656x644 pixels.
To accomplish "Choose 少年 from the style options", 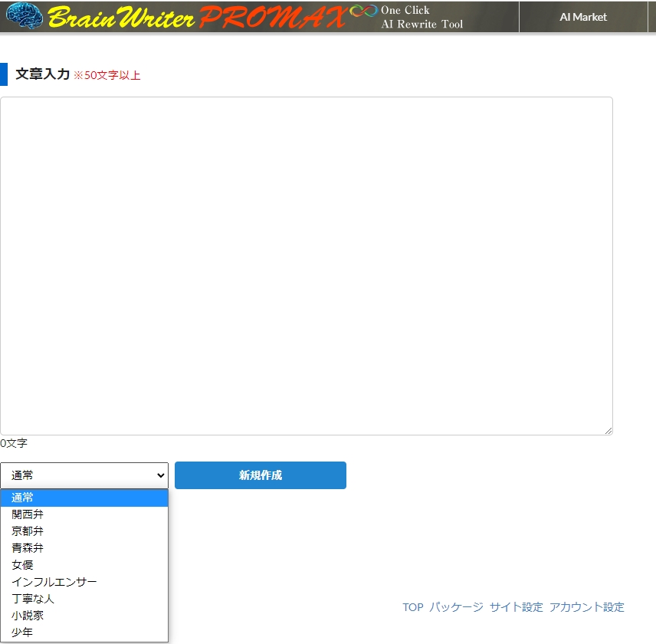I will [23, 632].
